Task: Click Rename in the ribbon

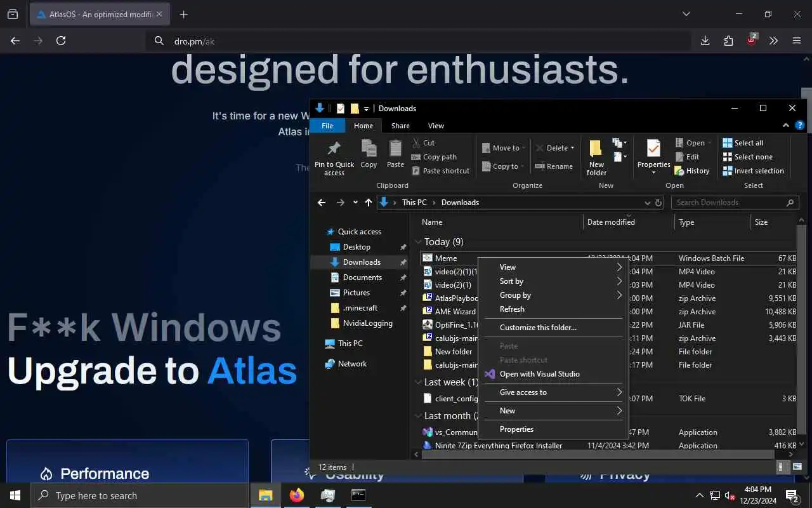Action: coord(554,166)
